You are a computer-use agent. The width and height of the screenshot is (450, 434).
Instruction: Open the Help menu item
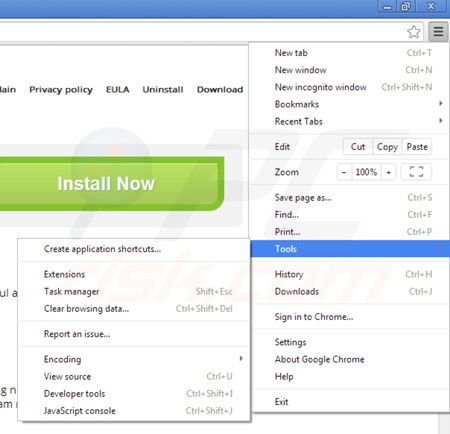[349, 377]
